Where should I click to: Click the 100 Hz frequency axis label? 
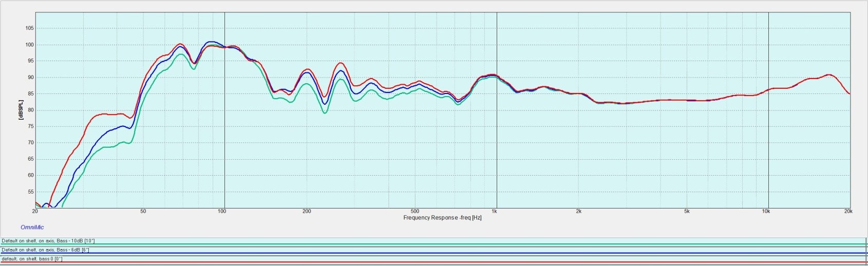222,211
